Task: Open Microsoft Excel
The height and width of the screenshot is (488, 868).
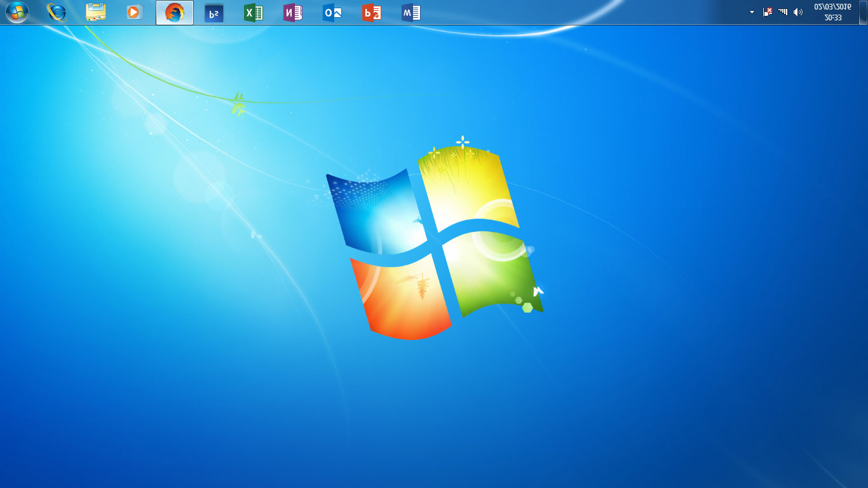Action: click(x=254, y=12)
